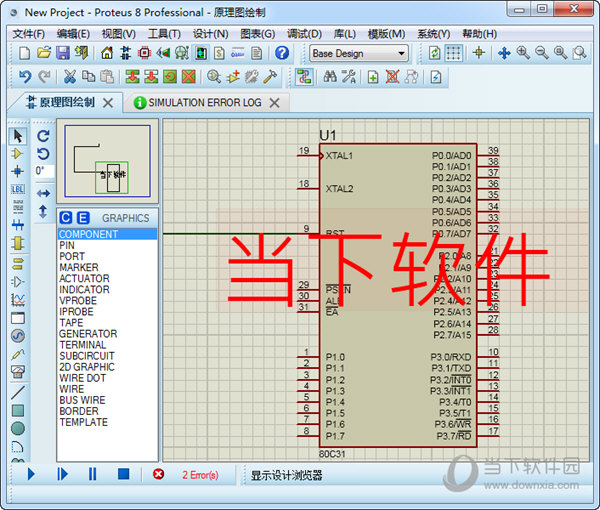600x510 pixels.
Task: Rotate anticlockwise icon
Action: (x=43, y=154)
